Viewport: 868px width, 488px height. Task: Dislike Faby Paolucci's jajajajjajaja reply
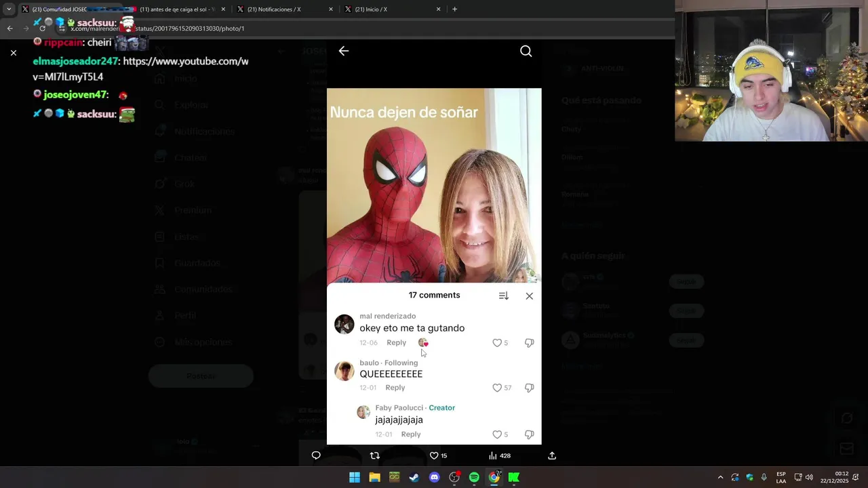(530, 434)
